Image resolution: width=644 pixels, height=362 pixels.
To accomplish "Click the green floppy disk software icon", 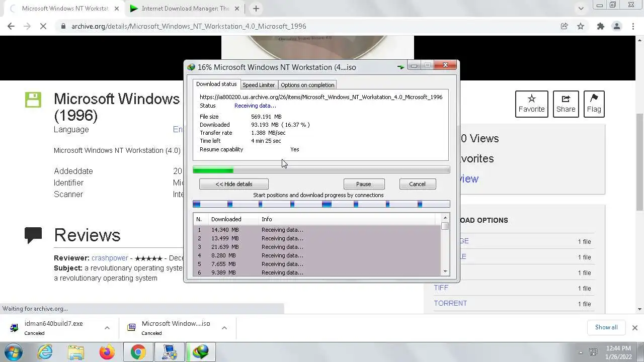I will click(x=33, y=100).
